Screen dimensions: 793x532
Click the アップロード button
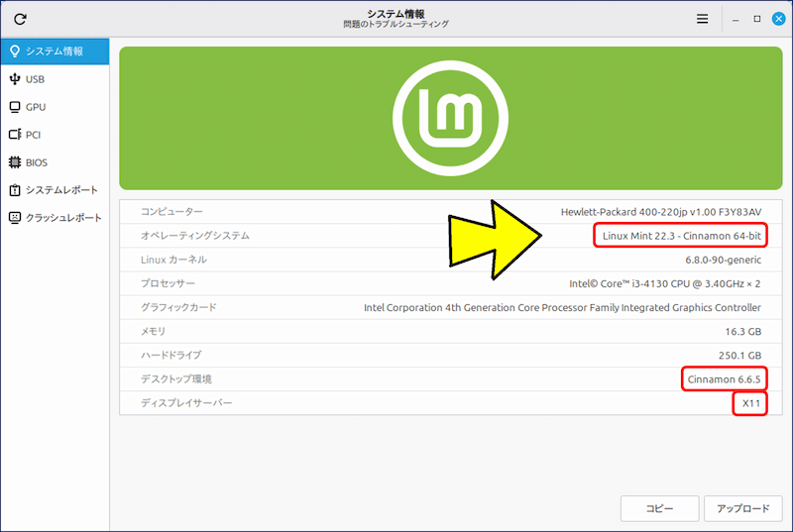pyautogui.click(x=742, y=508)
